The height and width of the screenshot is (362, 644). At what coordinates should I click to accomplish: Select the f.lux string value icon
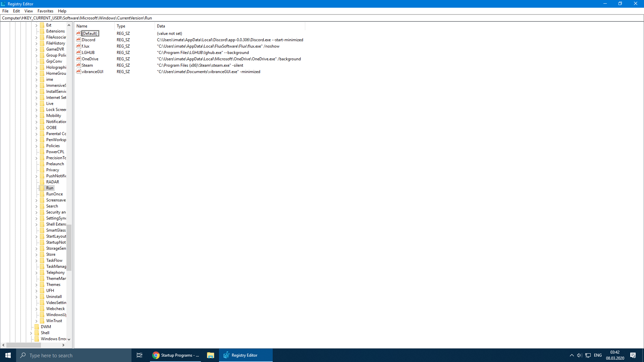78,46
